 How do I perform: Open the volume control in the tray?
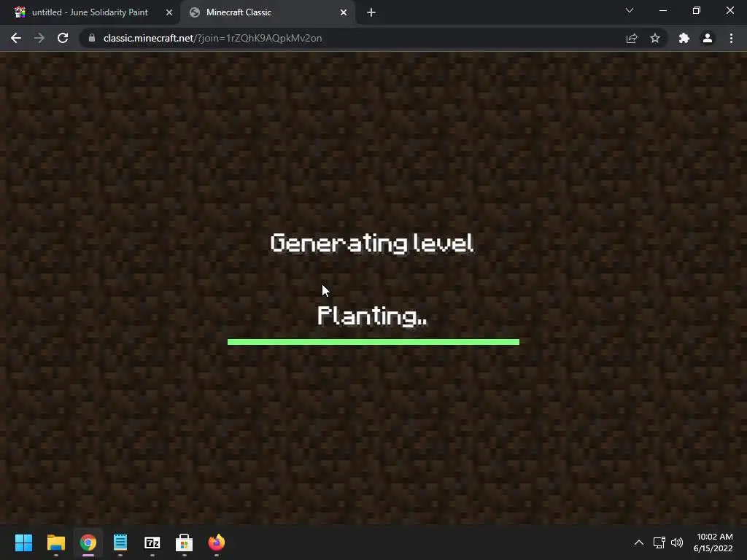tap(677, 542)
